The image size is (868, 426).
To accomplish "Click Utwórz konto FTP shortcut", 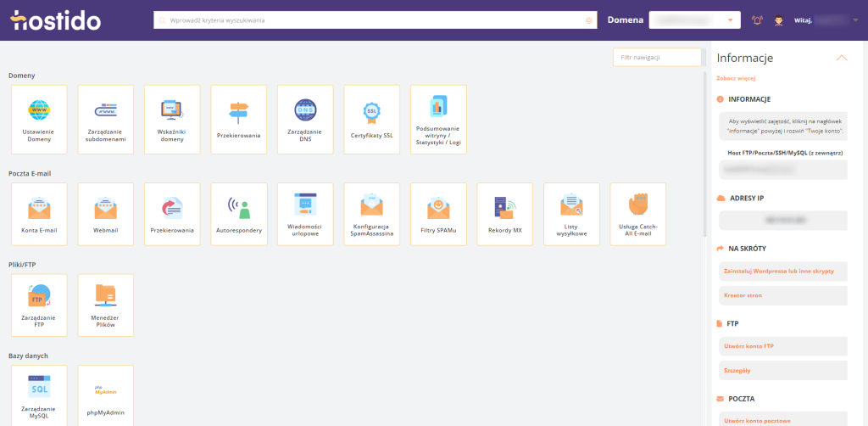I will [749, 346].
